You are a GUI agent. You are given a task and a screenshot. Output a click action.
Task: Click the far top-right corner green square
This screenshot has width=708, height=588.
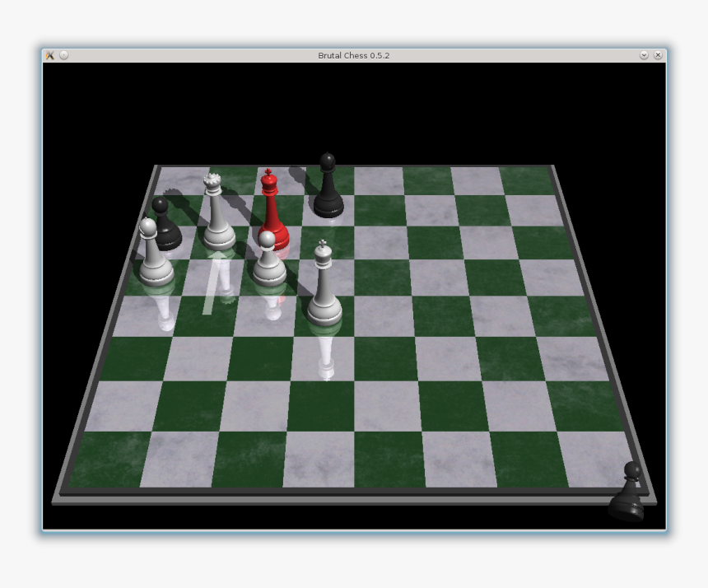pyautogui.click(x=524, y=180)
